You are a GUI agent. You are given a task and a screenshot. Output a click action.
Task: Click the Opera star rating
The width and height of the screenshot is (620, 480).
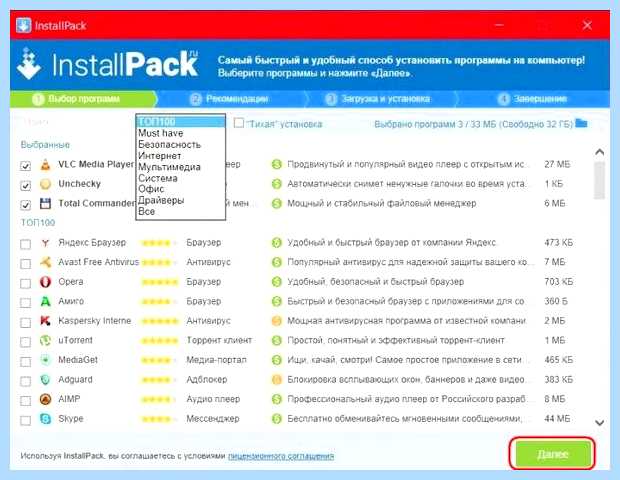coord(160,282)
